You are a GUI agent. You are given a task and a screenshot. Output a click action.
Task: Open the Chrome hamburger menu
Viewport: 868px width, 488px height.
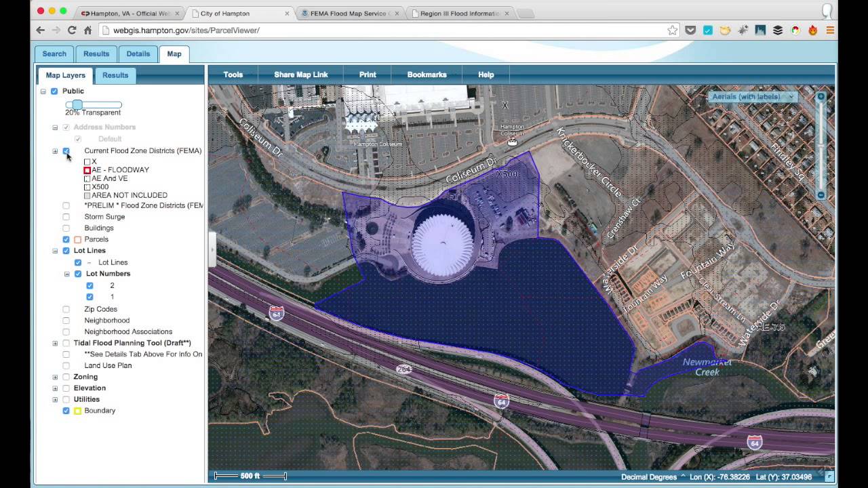(x=830, y=30)
